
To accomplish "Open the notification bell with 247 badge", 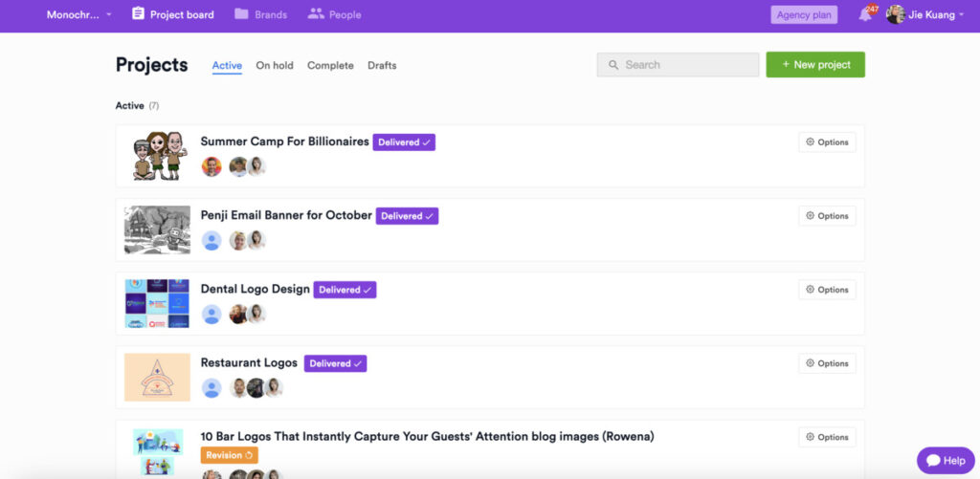I will [x=866, y=13].
